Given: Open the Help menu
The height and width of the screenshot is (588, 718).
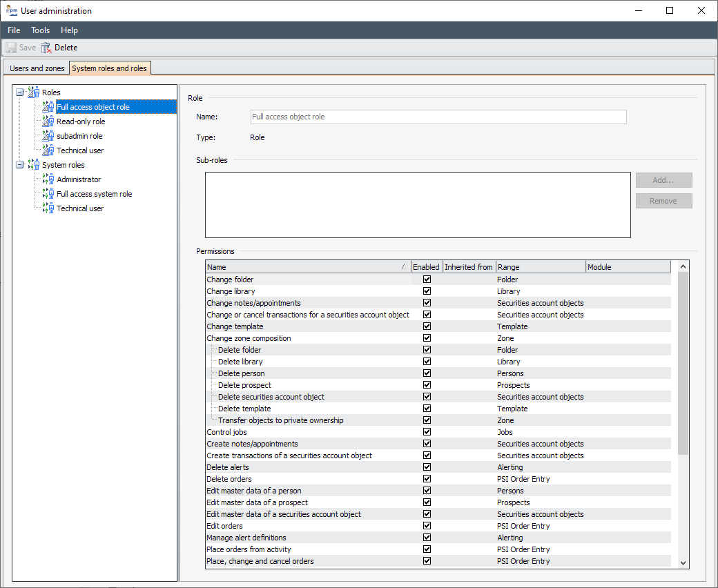Looking at the screenshot, I should click(x=69, y=30).
